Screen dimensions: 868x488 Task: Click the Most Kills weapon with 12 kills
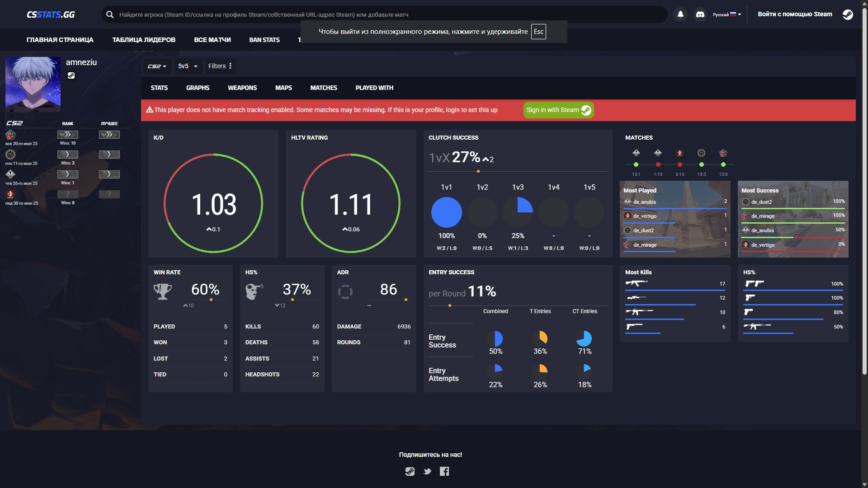[x=636, y=297]
